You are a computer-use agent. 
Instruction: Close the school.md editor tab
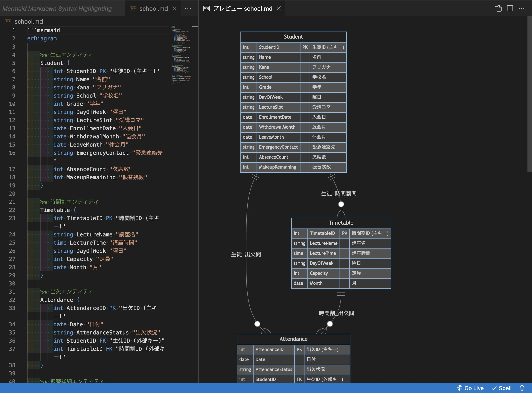pyautogui.click(x=174, y=9)
